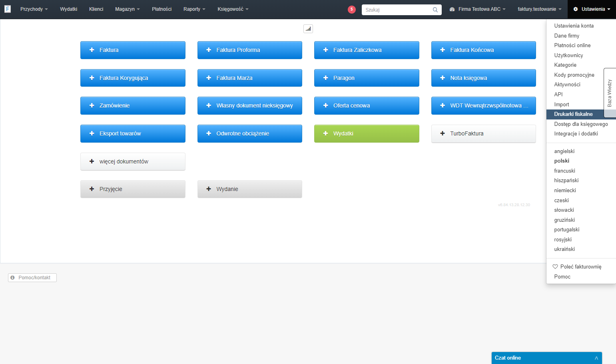Create a new Faktura Proforma
Screen dimensions: 616x364
tap(250, 50)
